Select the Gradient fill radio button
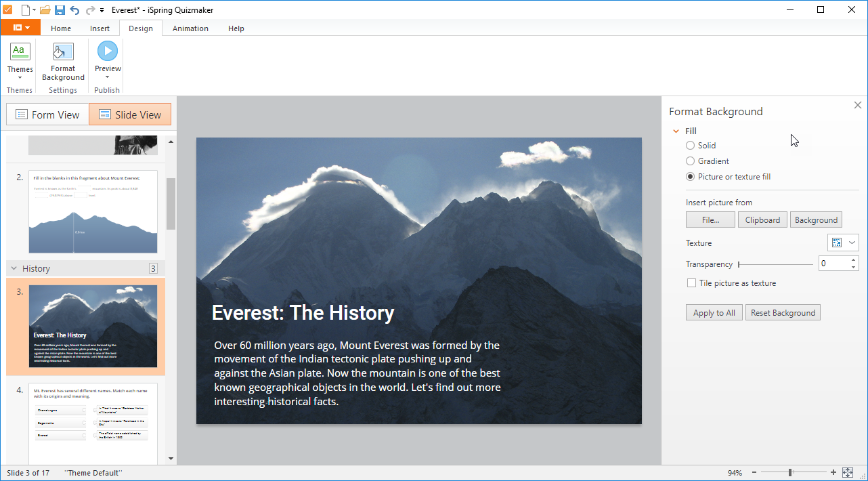The image size is (868, 481). tap(690, 161)
